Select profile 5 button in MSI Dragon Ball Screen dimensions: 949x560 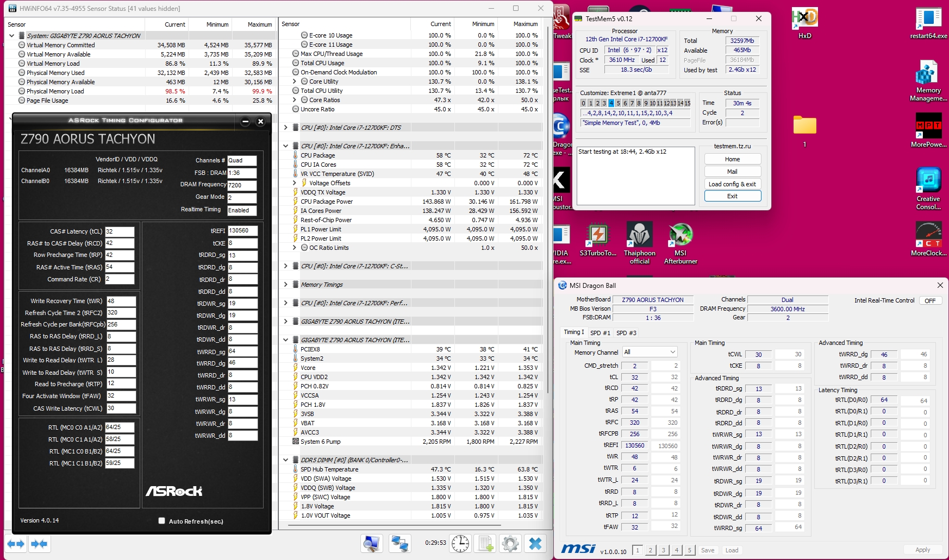690,550
